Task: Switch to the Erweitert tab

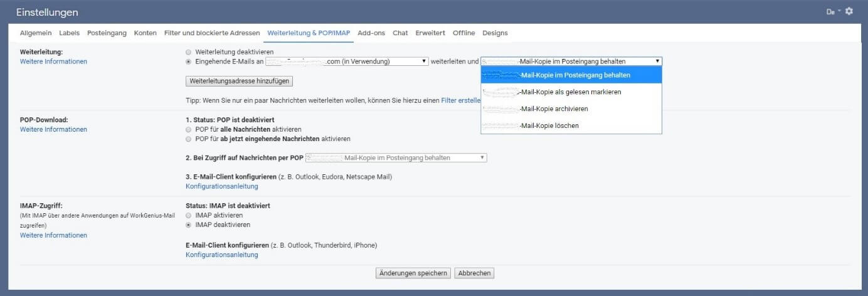Action: coord(430,33)
